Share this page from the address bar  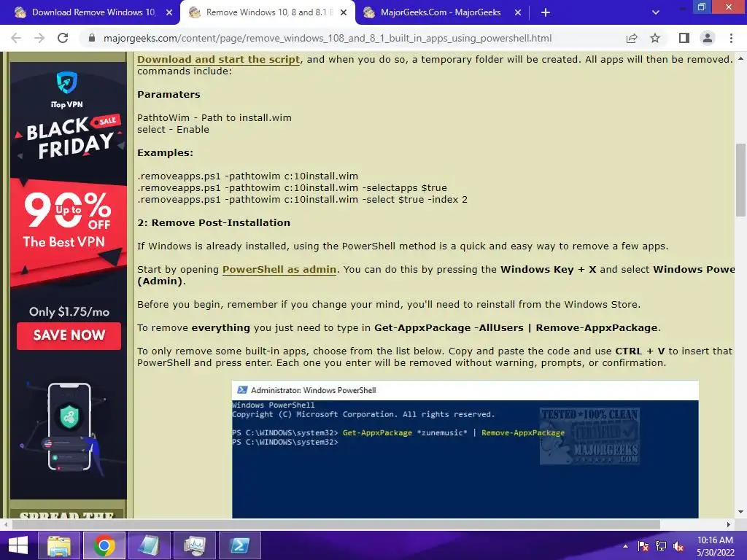(x=632, y=38)
